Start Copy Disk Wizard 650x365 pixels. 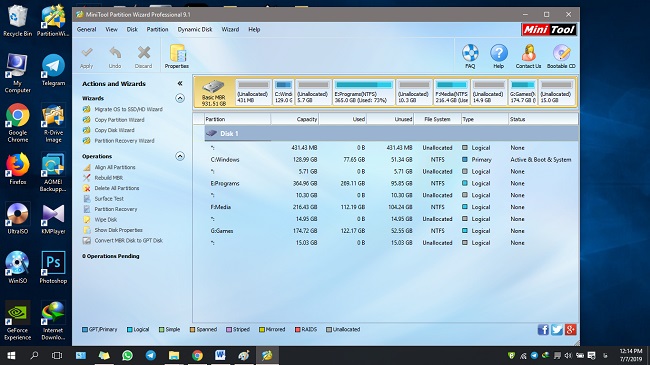[109, 130]
